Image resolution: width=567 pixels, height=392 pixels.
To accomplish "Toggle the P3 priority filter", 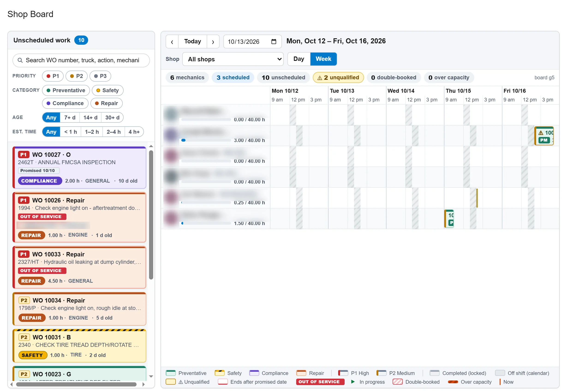I will 100,76.
